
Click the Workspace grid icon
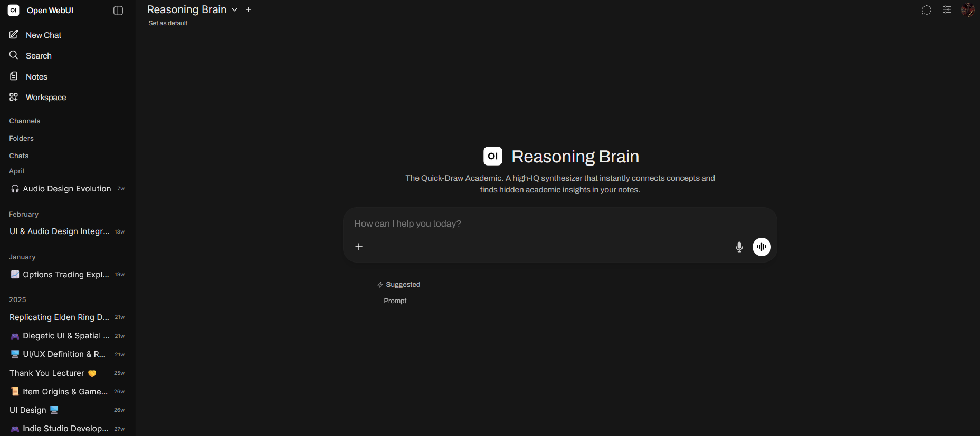(14, 97)
